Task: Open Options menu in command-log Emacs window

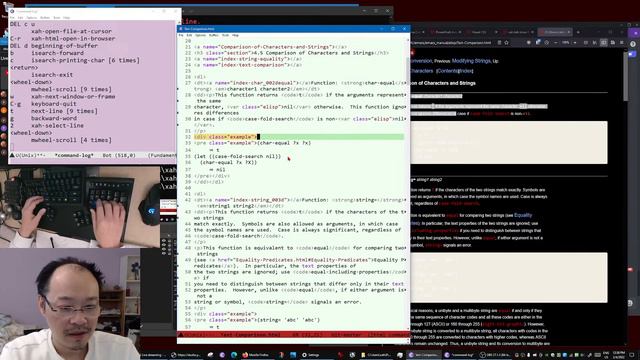Action: pyautogui.click(x=31, y=18)
